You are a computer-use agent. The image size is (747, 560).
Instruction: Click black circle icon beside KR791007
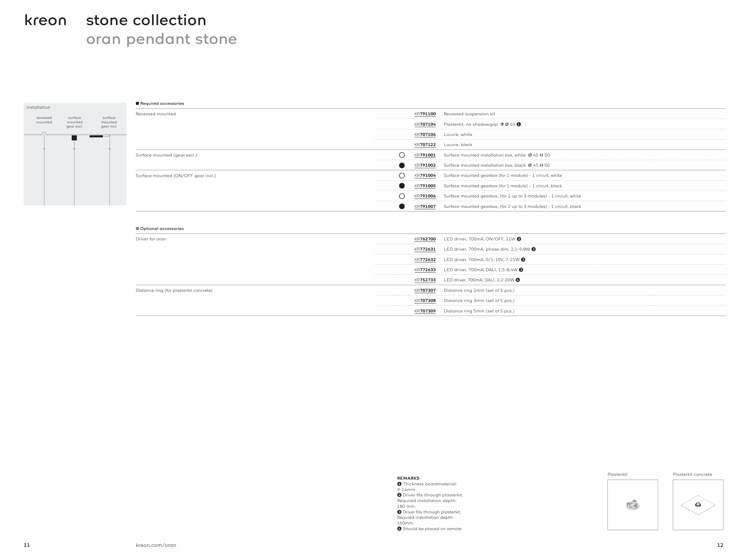pos(402,207)
